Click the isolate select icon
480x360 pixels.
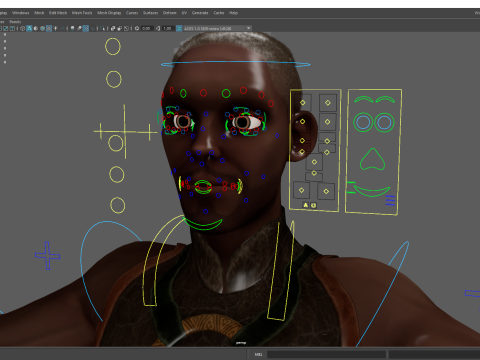coord(102,28)
